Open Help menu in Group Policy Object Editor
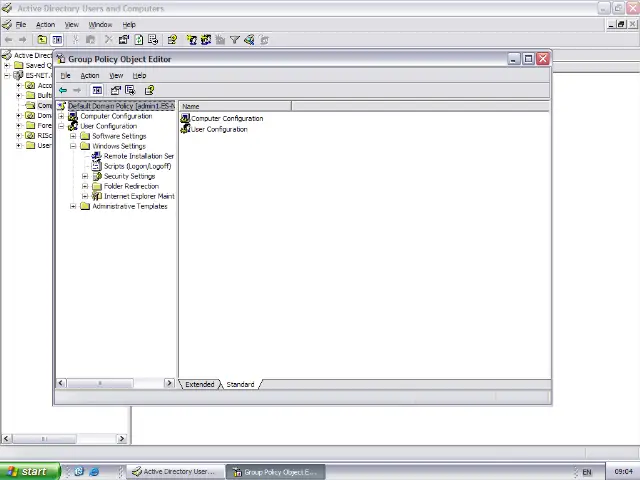 pyautogui.click(x=139, y=76)
